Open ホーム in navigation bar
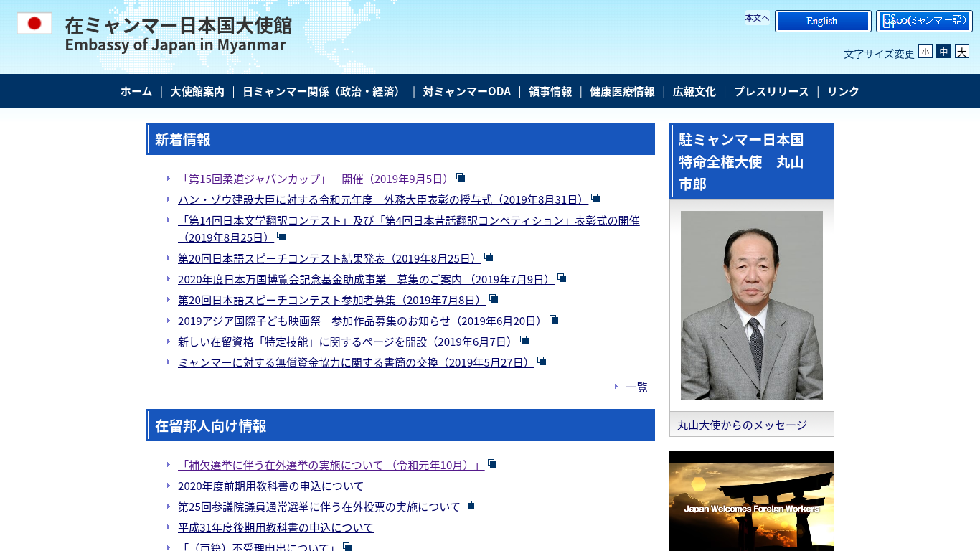This screenshot has width=980, height=551. coord(136,91)
